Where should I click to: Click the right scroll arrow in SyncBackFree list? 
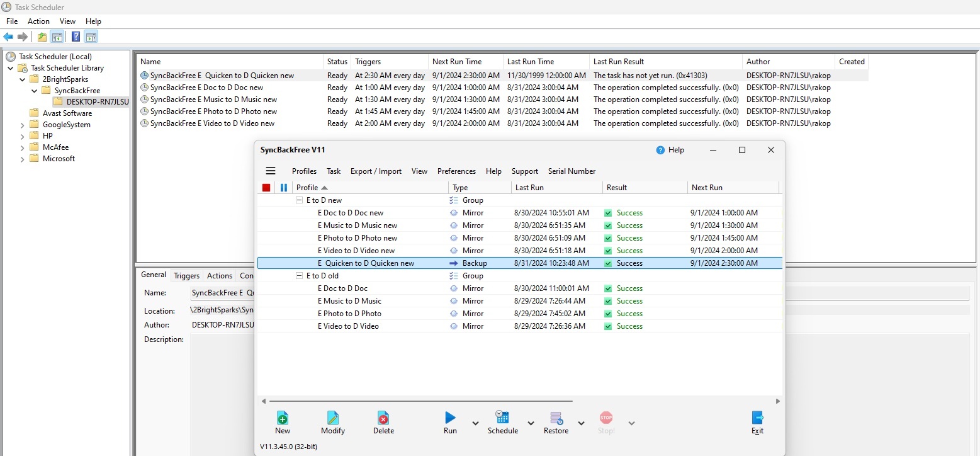point(778,401)
